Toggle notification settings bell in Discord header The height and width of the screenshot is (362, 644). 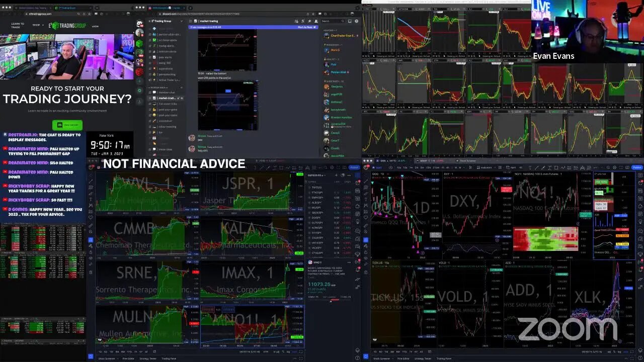coord(303,21)
